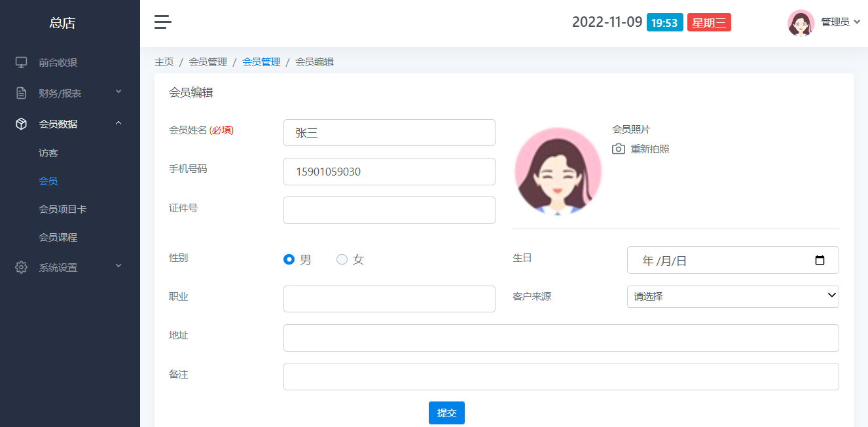Select the 男 gender radio button
This screenshot has width=868, height=427.
pos(289,259)
